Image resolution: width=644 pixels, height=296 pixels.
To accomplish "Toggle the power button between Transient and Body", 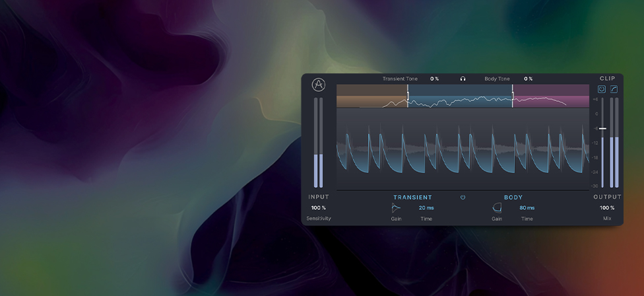I will click(463, 197).
